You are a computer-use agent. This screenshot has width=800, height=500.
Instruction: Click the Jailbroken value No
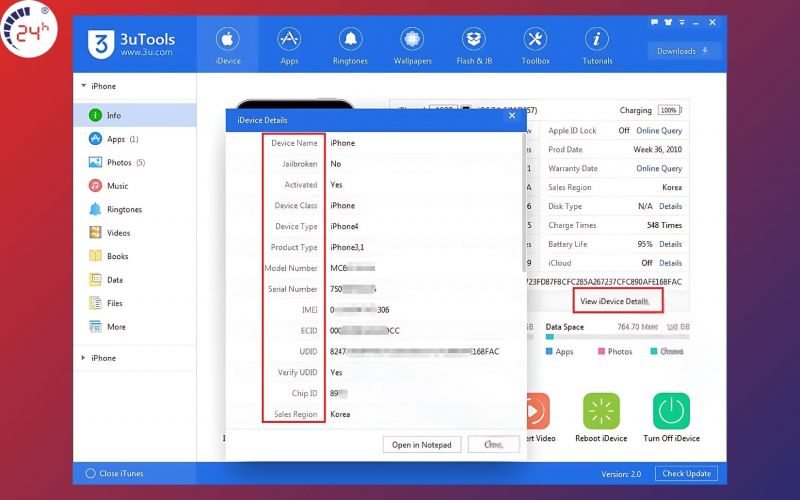[336, 164]
